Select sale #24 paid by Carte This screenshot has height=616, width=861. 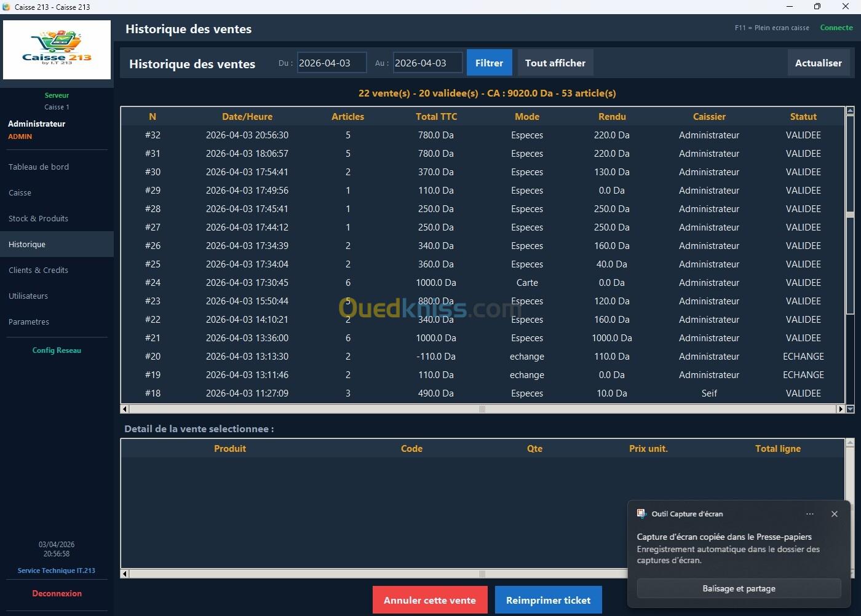483,283
